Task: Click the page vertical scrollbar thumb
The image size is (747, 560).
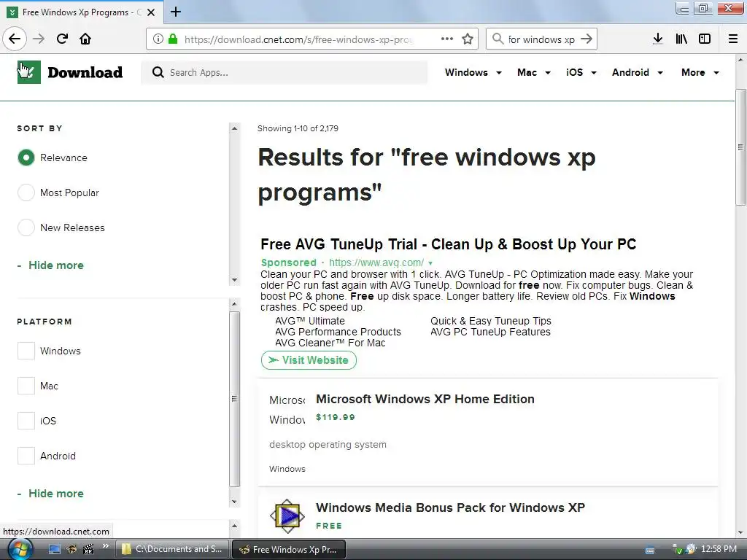Action: (740, 147)
